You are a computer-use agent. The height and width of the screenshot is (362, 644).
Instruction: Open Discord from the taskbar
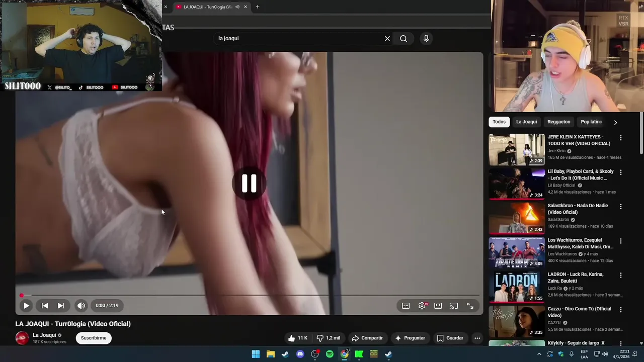click(300, 354)
